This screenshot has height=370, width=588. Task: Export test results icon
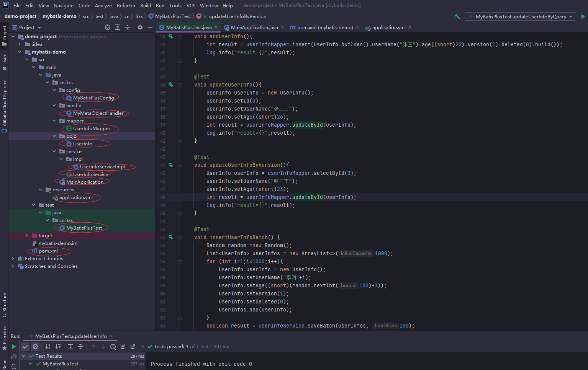pyautogui.click(x=133, y=347)
